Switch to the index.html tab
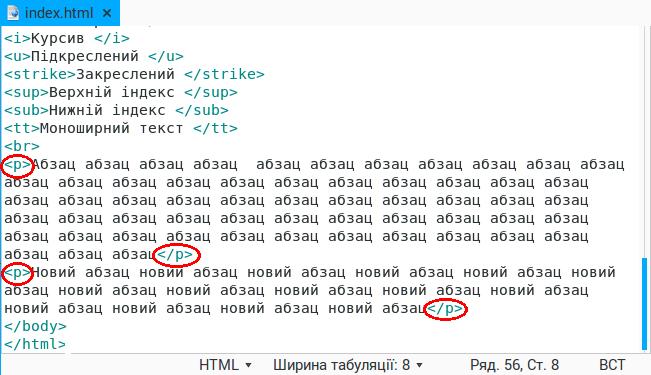The width and height of the screenshot is (651, 375). [60, 13]
